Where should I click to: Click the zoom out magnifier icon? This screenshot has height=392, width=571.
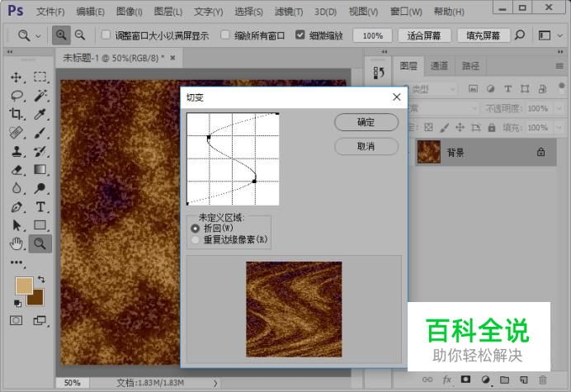pyautogui.click(x=80, y=35)
